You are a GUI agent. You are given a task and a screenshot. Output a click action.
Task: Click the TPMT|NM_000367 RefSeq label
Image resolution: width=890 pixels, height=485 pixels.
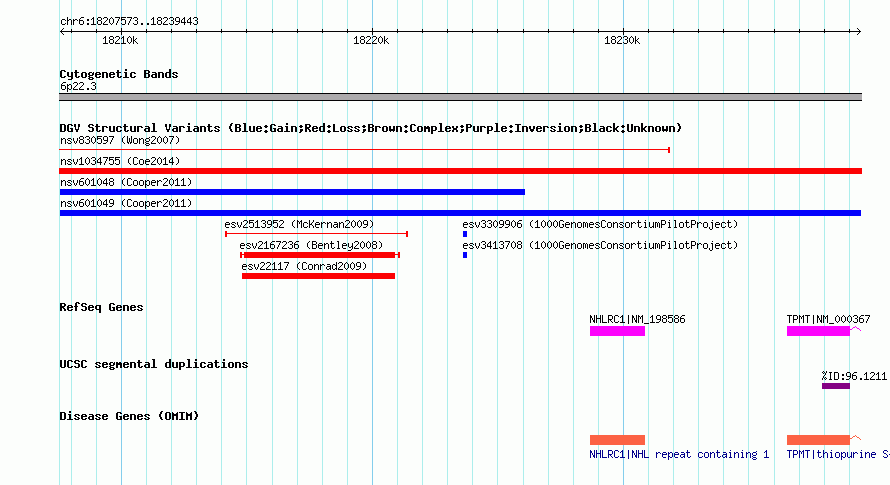(828, 319)
